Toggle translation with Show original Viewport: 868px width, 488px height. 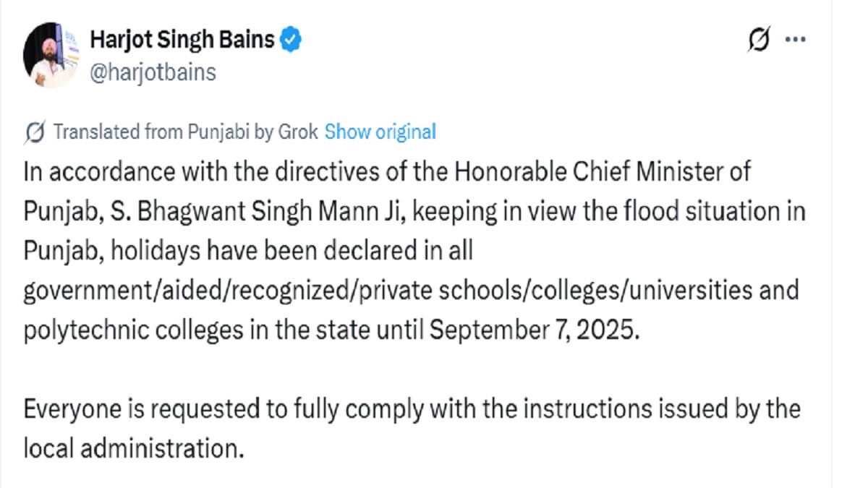tap(380, 132)
